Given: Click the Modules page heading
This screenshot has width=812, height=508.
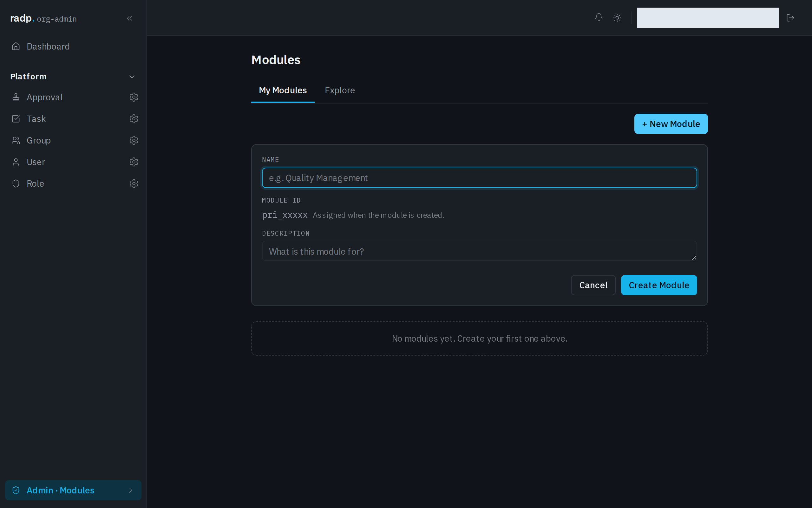Looking at the screenshot, I should [x=276, y=60].
